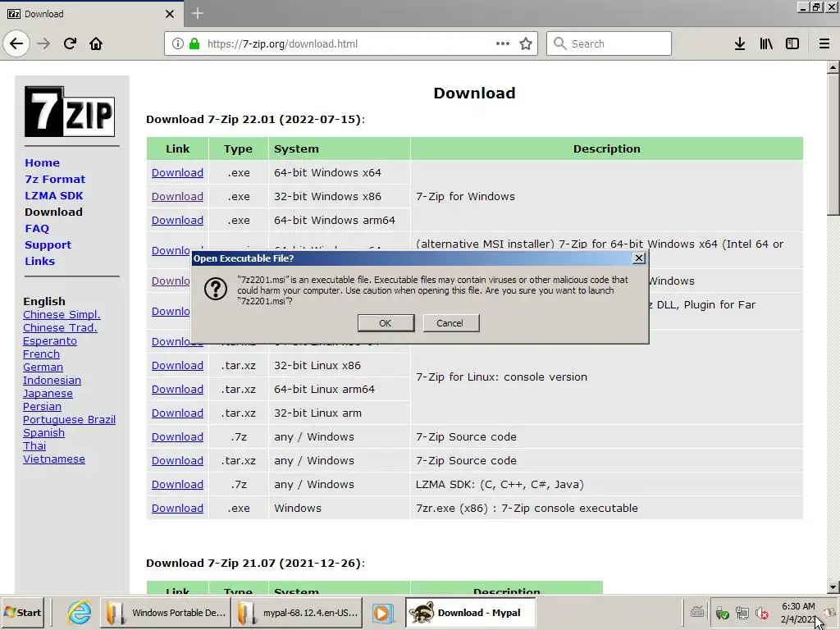Screen dimensions: 840x630
Task: Open the Home link in sidebar
Action: pos(43,163)
